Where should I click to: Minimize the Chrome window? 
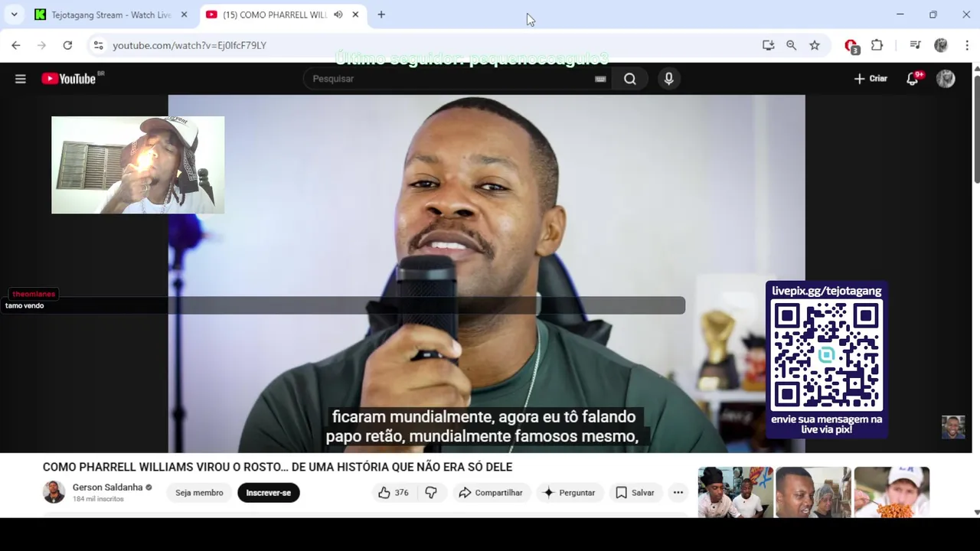click(900, 15)
